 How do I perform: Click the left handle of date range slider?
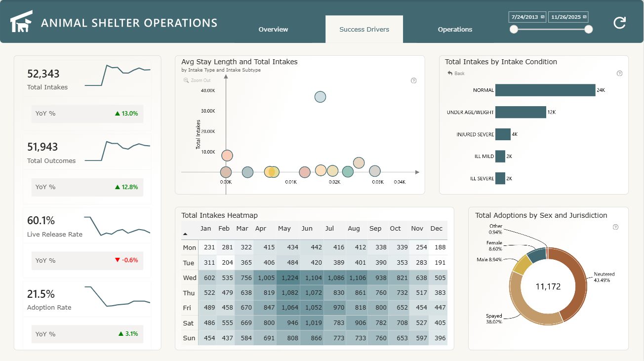[x=514, y=29]
